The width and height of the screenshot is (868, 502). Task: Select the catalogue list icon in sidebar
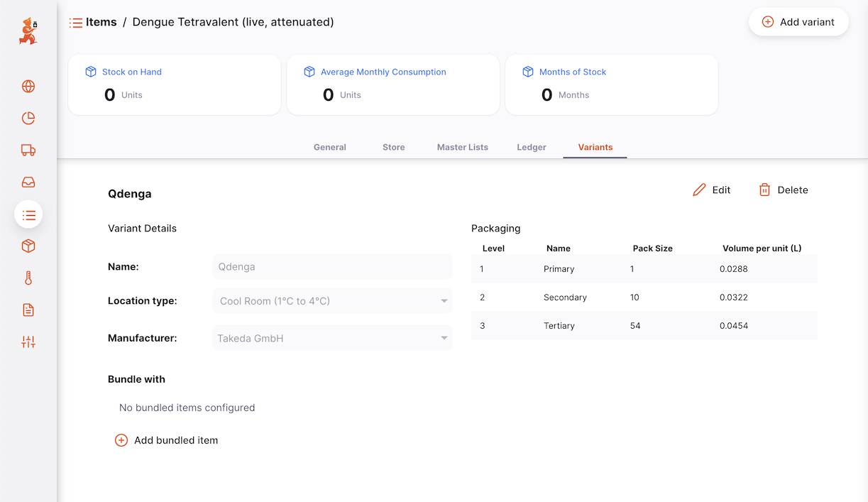(28, 214)
